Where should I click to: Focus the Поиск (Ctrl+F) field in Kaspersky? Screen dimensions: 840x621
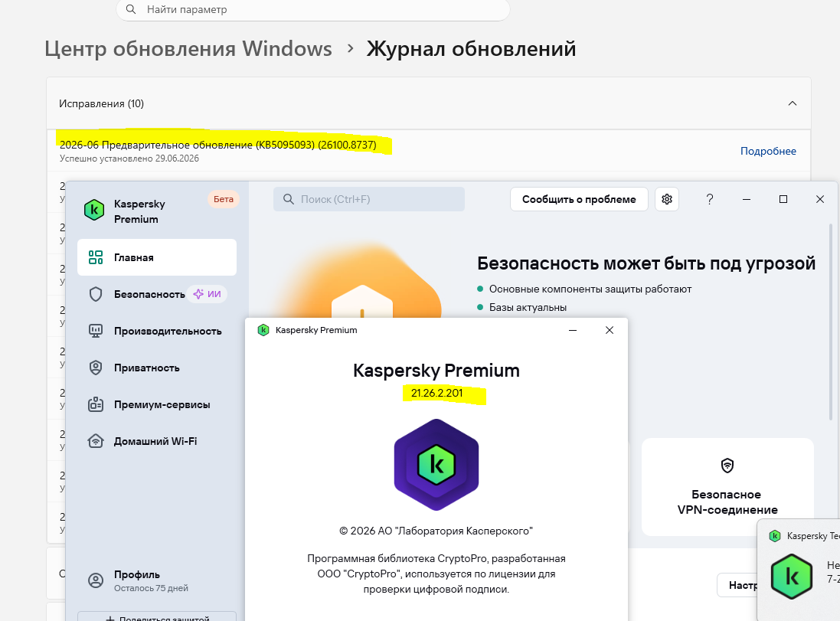coord(369,199)
